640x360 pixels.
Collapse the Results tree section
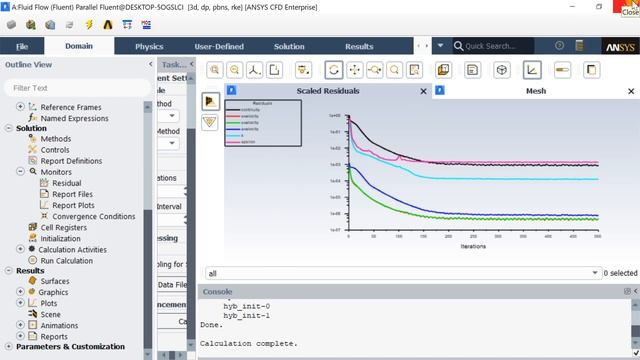click(9, 270)
